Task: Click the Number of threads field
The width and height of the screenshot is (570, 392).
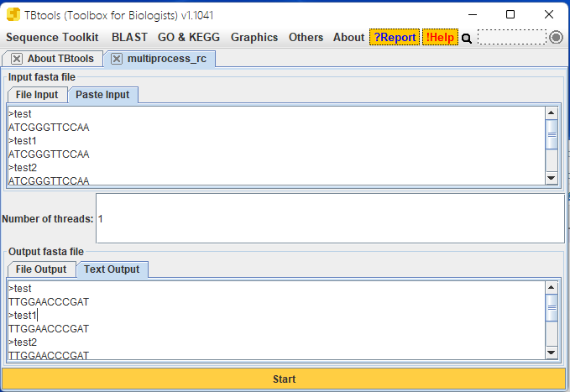Action: (x=330, y=218)
